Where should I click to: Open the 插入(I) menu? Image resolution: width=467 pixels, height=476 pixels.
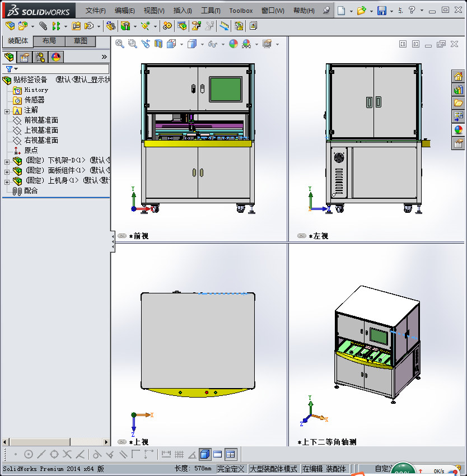(x=183, y=11)
